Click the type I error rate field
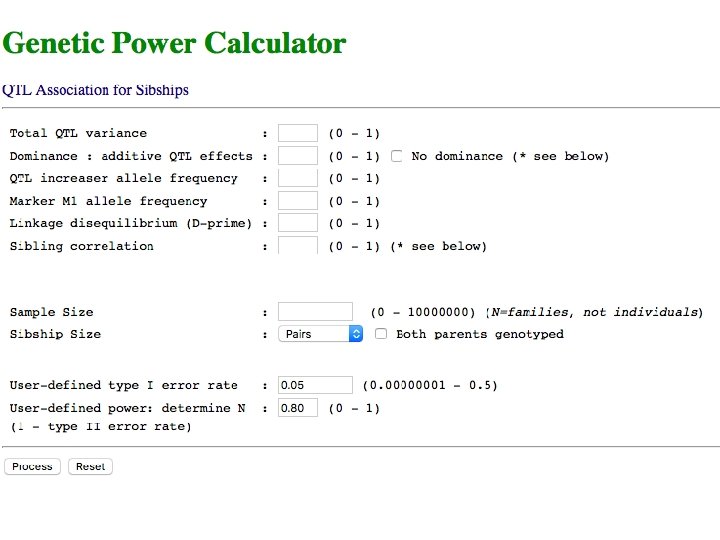Screen dimensions: 720x540 point(315,385)
